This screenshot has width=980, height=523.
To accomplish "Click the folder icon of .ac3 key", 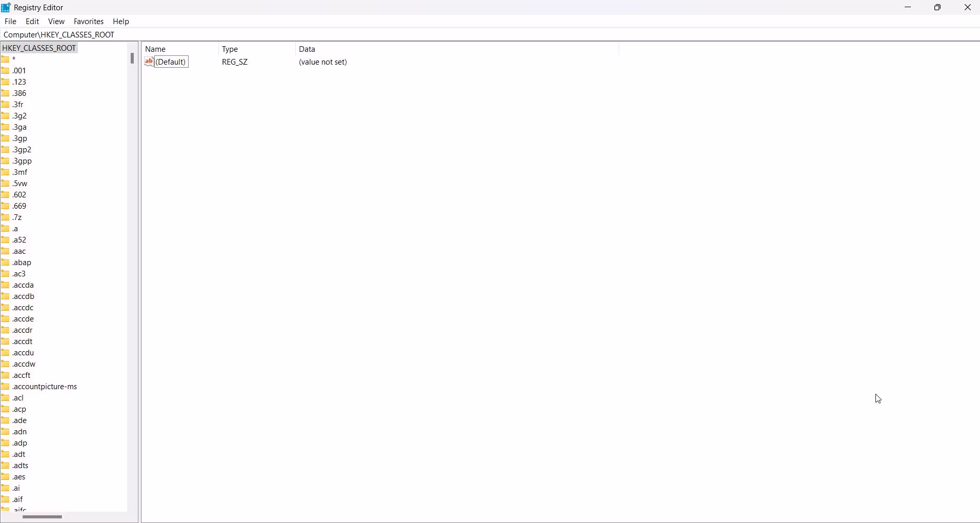I will [x=6, y=274].
